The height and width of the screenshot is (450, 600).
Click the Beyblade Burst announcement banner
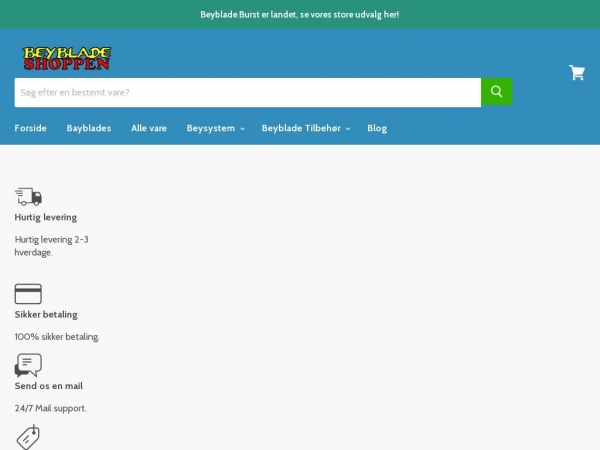point(300,15)
